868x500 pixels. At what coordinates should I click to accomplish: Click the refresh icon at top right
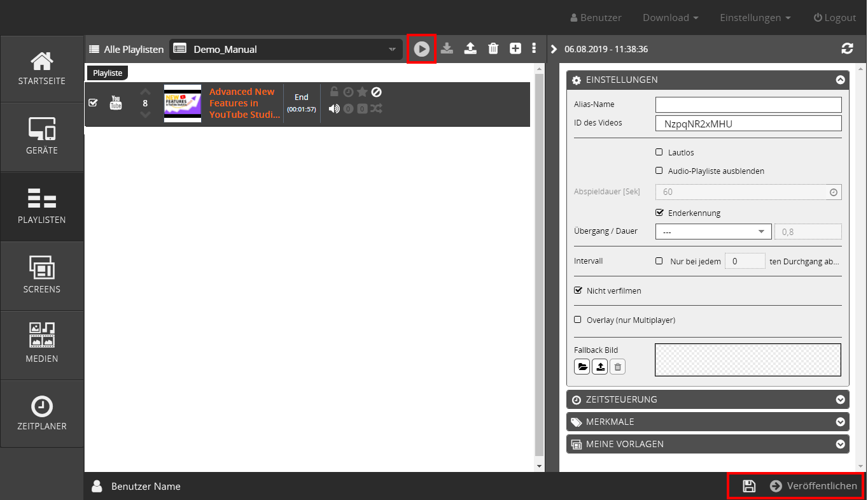point(847,49)
